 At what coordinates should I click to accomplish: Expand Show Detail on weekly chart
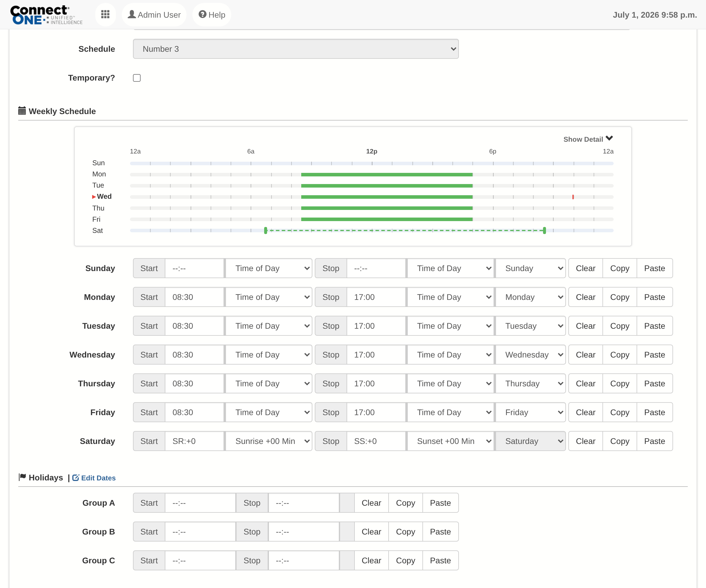tap(588, 139)
